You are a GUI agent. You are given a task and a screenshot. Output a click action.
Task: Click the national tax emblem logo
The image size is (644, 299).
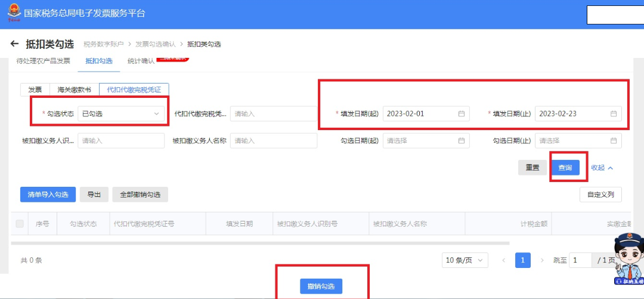point(14,13)
